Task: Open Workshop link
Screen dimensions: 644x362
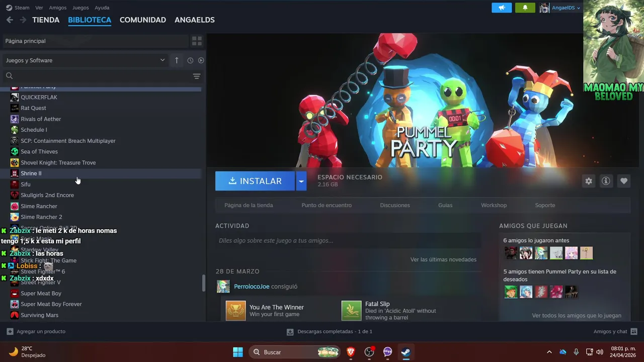Action: coord(494,205)
